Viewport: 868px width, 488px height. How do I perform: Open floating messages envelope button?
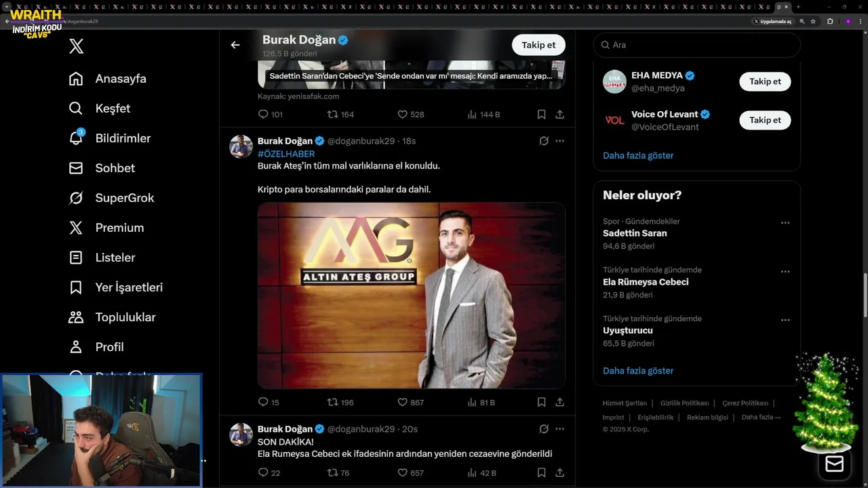click(835, 464)
